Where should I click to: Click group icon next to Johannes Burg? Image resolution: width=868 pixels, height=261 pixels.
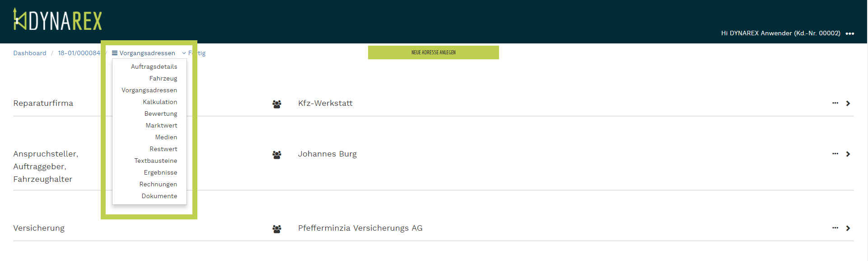click(277, 155)
